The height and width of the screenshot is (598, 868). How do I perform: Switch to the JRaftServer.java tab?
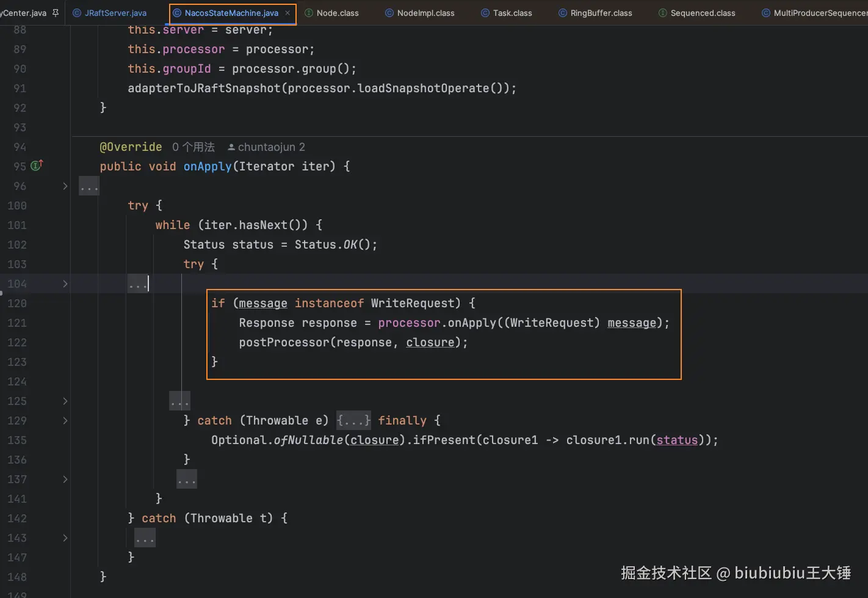click(110, 13)
